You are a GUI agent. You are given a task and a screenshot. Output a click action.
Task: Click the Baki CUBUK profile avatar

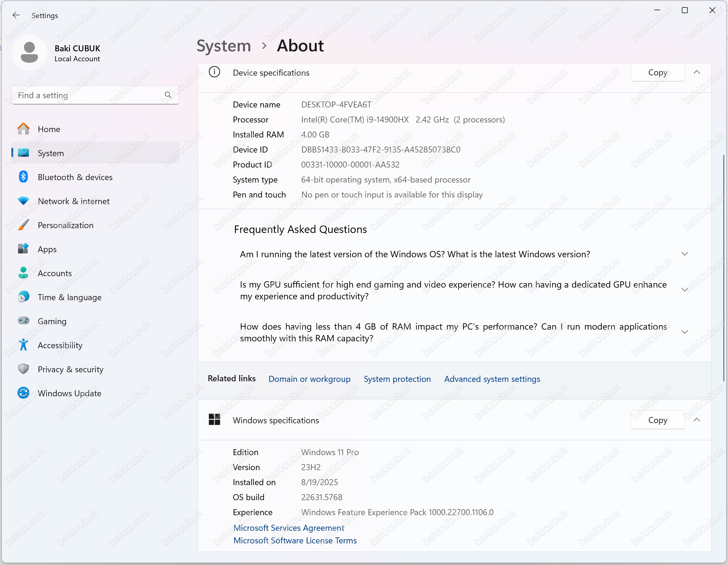[x=29, y=53]
